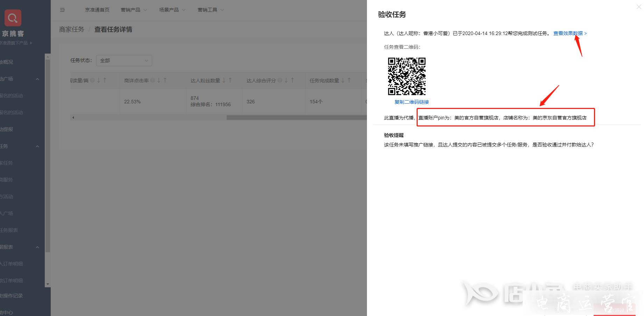The image size is (644, 316).
Task: Click sidebar scrollbar down arrow
Action: (x=48, y=284)
